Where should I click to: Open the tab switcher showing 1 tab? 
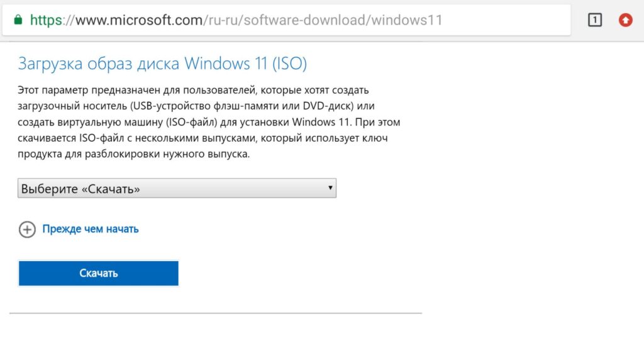coord(595,20)
